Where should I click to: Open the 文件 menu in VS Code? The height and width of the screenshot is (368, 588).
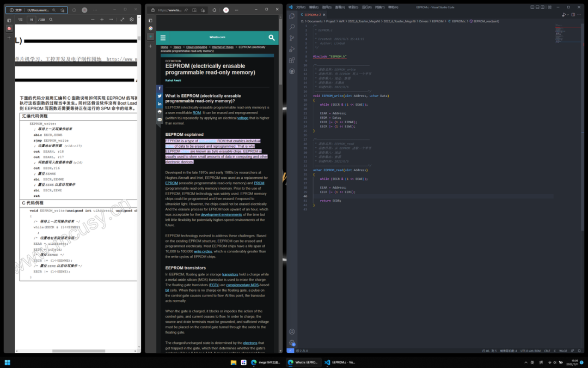(x=301, y=7)
